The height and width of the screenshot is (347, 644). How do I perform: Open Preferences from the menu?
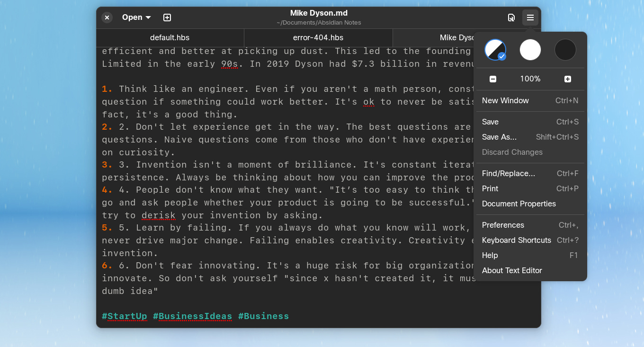[x=530, y=225]
